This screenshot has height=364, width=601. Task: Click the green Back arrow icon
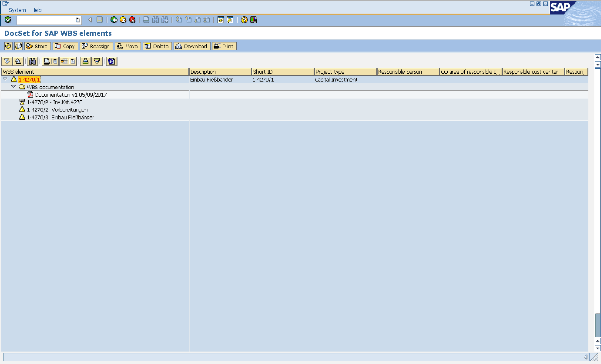coord(114,20)
